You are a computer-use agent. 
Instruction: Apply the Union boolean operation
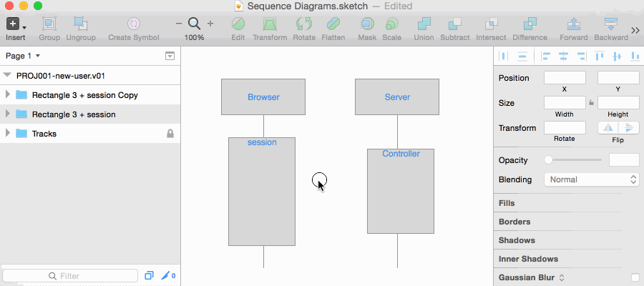pos(424,24)
